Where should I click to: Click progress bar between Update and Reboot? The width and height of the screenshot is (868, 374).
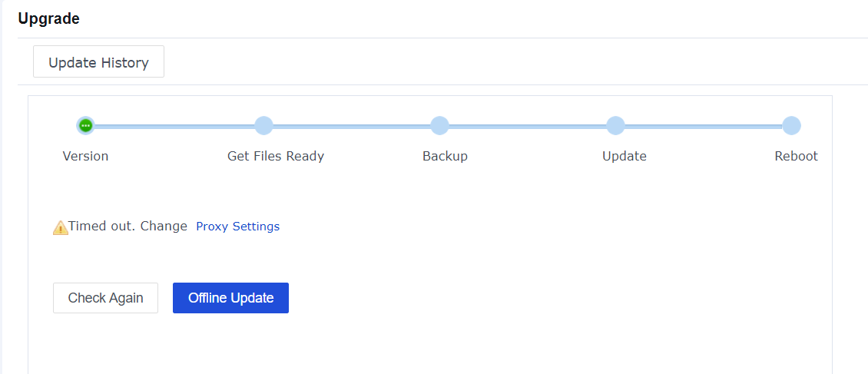703,126
